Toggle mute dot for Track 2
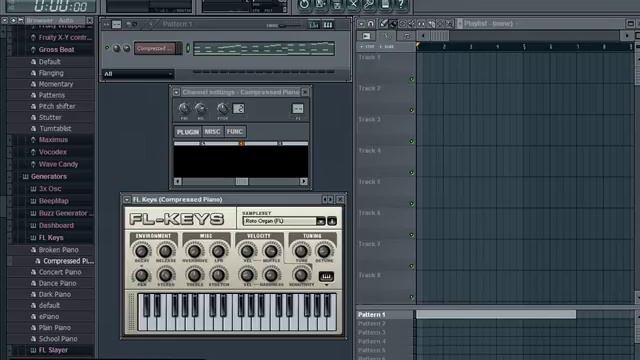Screen dimensions: 640x360 coord(411,110)
